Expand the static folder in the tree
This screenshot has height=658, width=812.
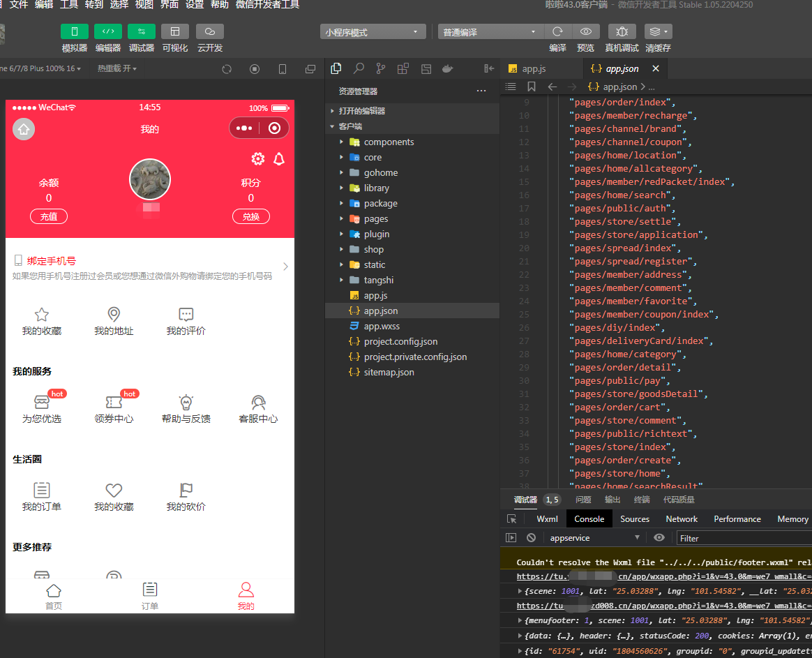click(x=412, y=264)
